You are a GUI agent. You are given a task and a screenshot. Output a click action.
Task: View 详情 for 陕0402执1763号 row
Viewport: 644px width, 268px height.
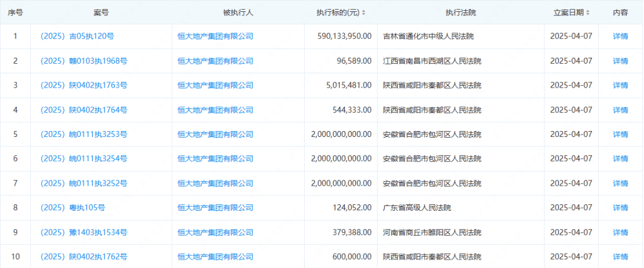click(620, 85)
